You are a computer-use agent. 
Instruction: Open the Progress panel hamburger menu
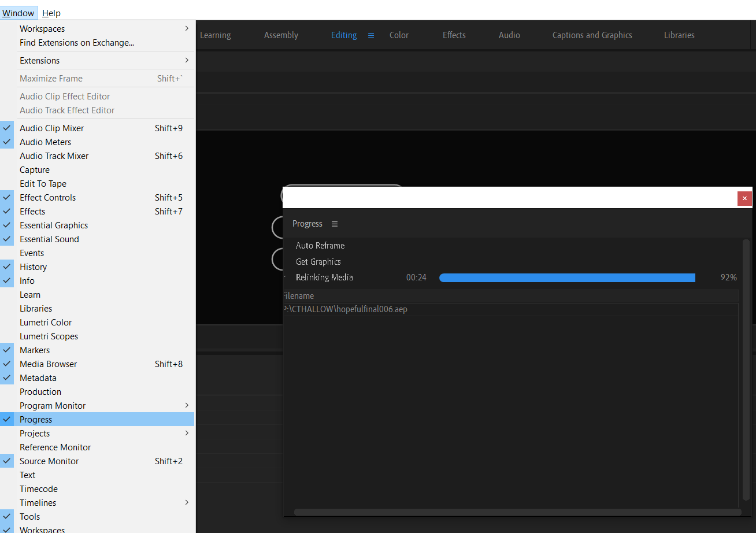pos(335,224)
